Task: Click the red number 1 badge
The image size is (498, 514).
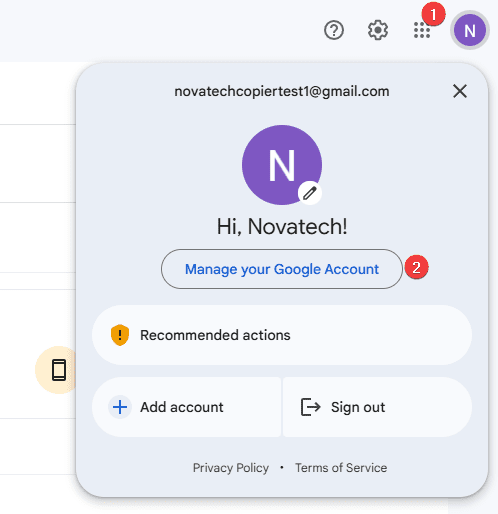Action: point(433,14)
